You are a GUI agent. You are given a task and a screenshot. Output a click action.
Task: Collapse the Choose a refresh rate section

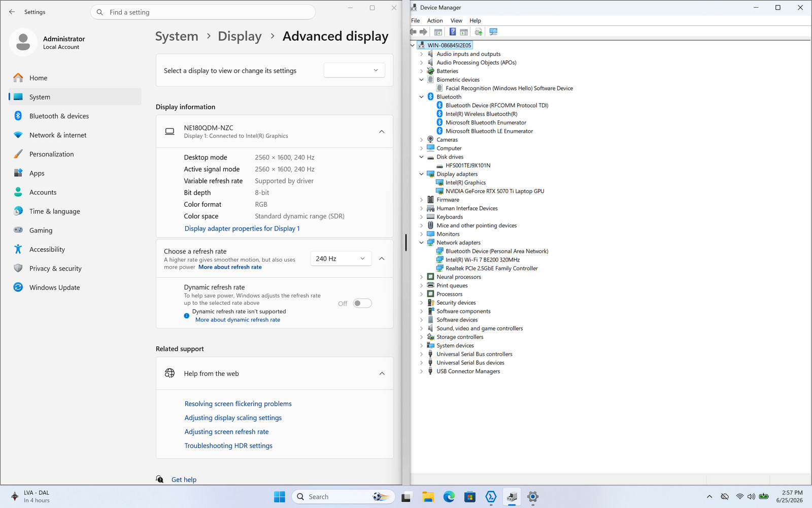point(382,259)
